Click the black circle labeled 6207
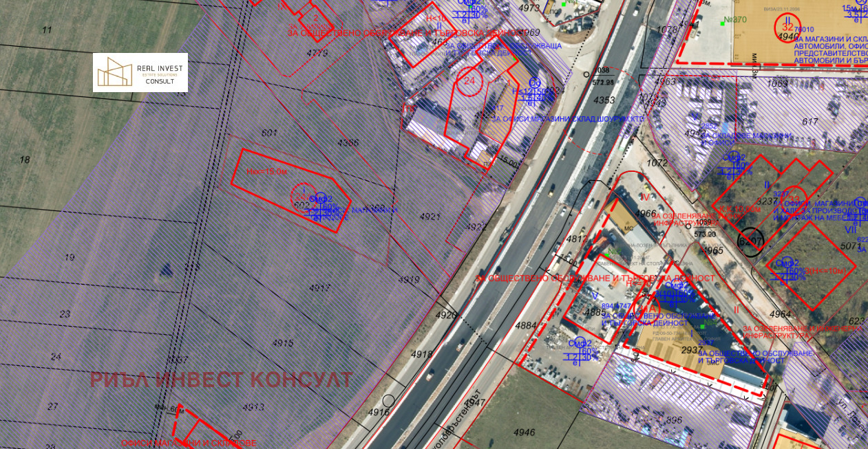The width and height of the screenshot is (868, 449). [750, 242]
